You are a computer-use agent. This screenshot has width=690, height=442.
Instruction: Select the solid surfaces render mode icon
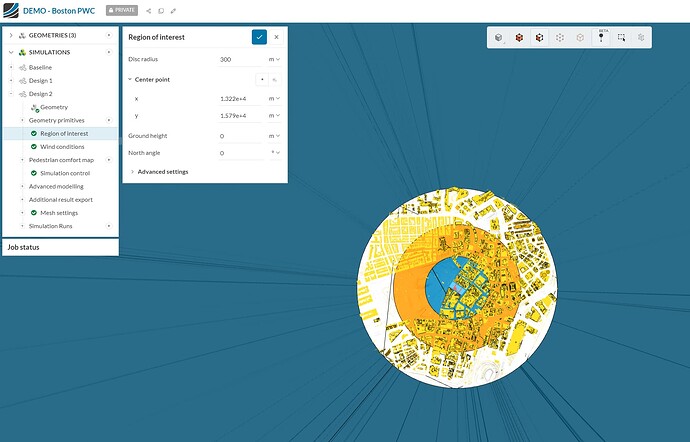coord(519,37)
